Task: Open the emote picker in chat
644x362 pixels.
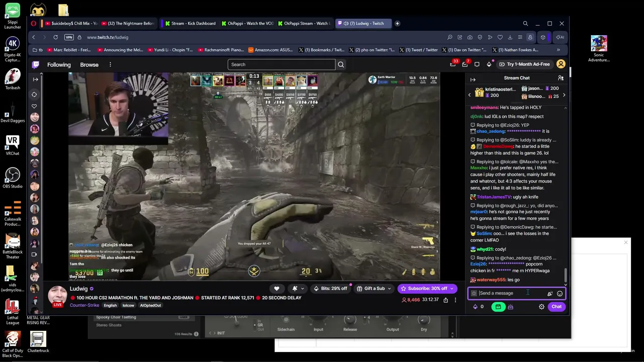Action: 559,294
